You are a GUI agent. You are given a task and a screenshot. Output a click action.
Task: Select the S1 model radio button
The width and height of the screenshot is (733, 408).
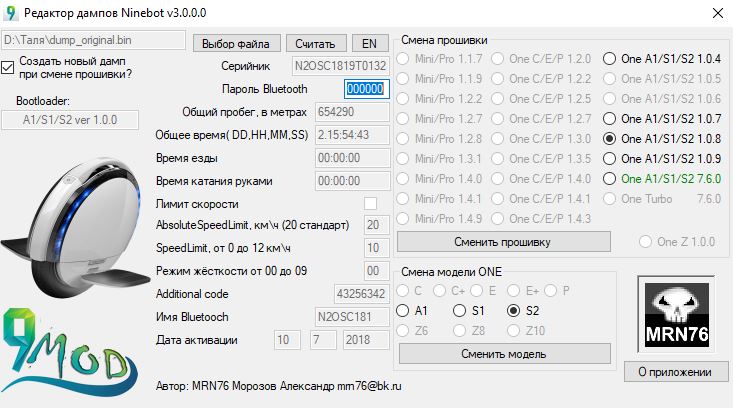460,311
